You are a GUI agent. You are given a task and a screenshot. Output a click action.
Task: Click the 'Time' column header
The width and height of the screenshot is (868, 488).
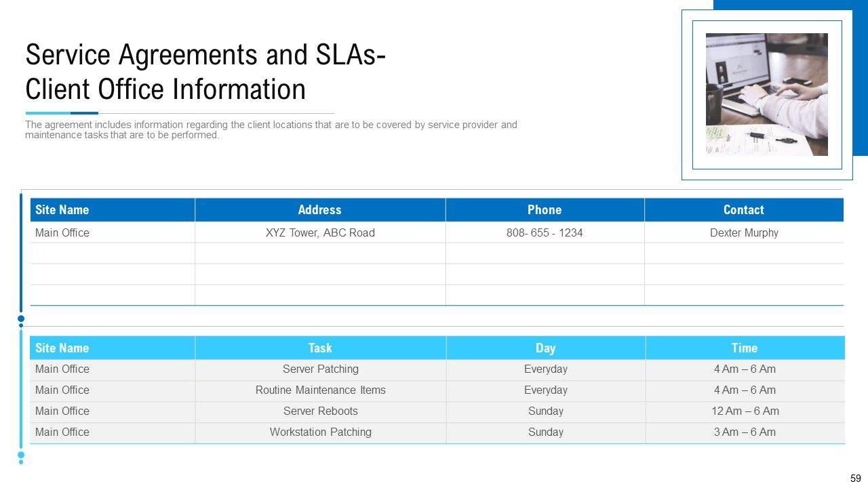point(745,348)
